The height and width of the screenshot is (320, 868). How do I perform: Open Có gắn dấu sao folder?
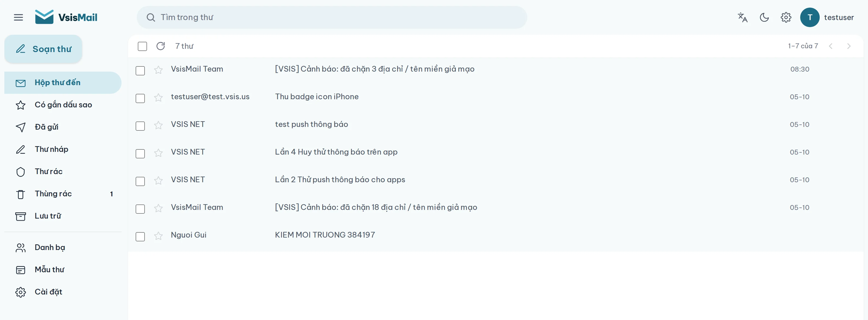[63, 105]
